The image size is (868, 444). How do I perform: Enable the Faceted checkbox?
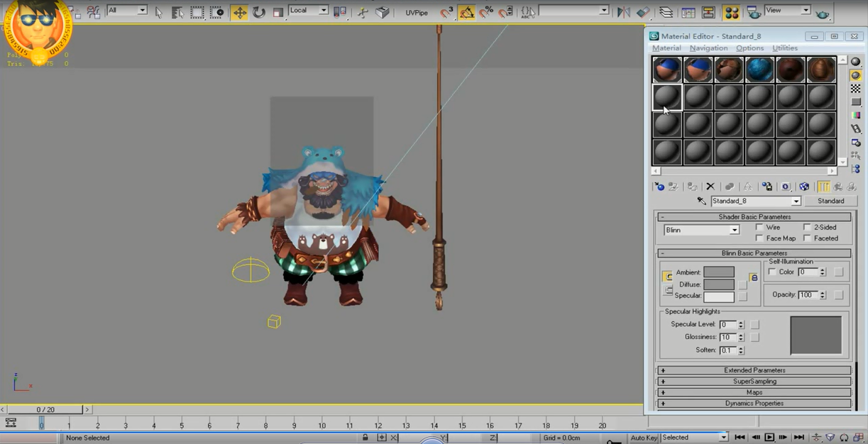pos(807,238)
